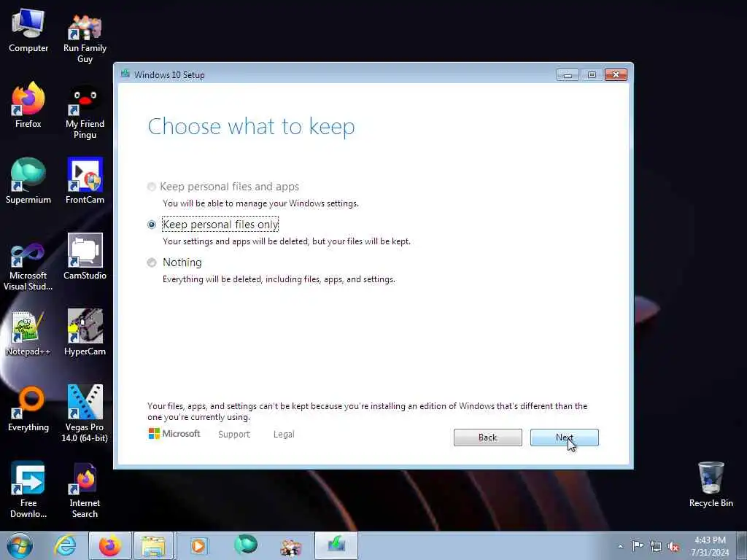The height and width of the screenshot is (560, 747).
Task: Switch to Firefox in the taskbar
Action: 110,545
